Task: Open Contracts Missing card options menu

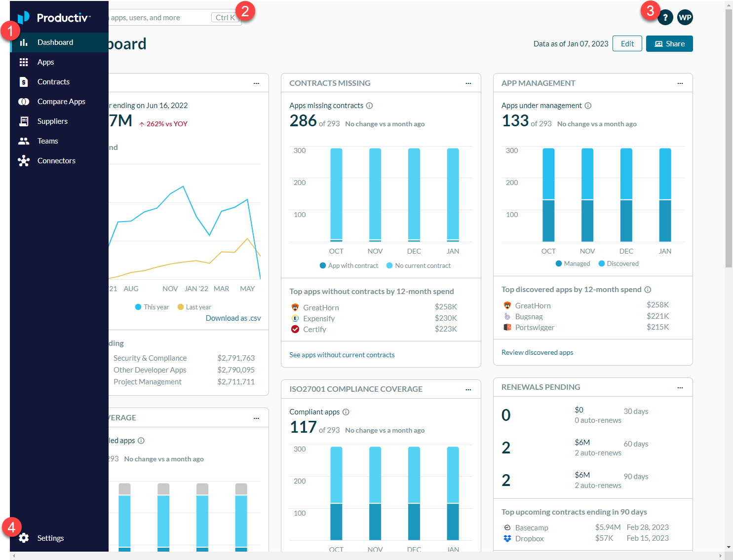Action: point(468,83)
